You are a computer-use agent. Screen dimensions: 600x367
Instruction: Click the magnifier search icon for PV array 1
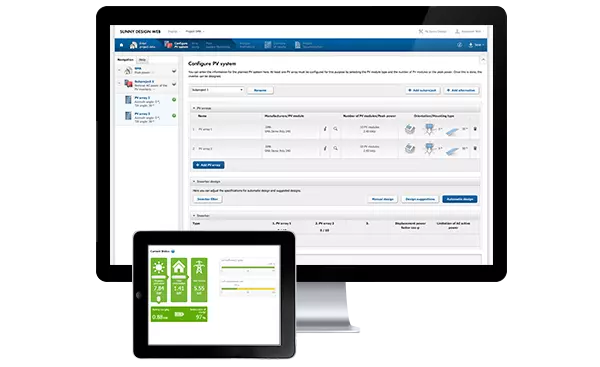coord(335,129)
